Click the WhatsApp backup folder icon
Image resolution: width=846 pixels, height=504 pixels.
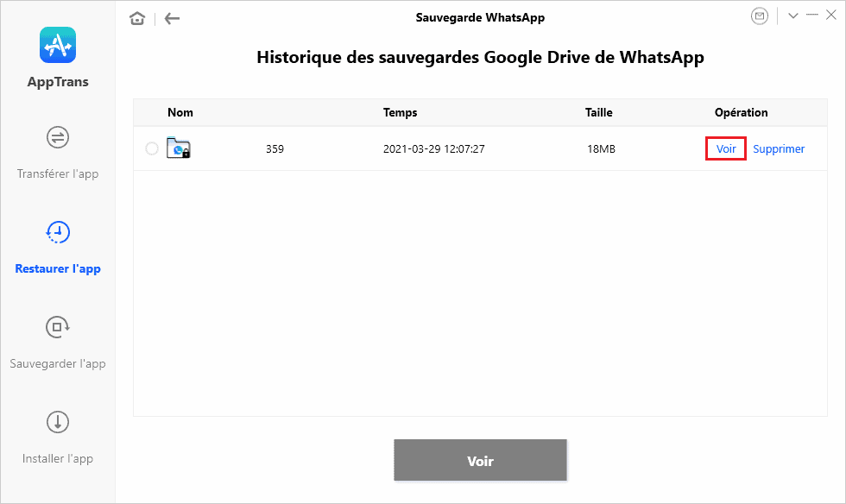(179, 148)
